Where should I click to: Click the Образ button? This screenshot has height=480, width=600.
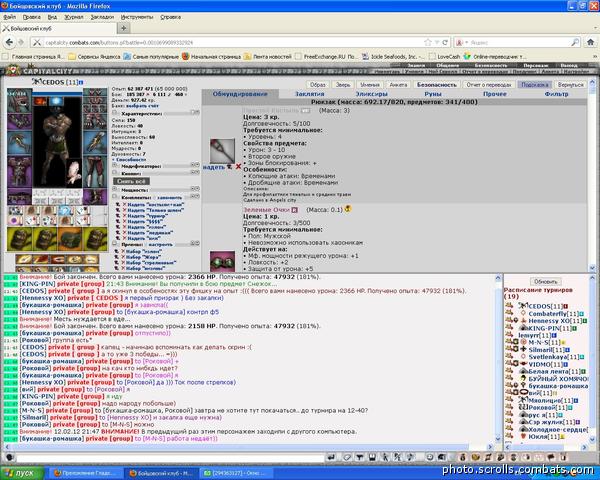pos(318,85)
